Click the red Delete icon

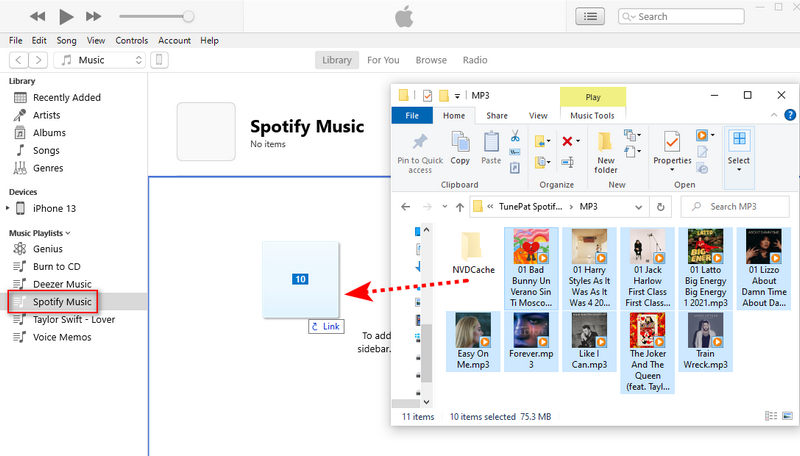tap(567, 141)
